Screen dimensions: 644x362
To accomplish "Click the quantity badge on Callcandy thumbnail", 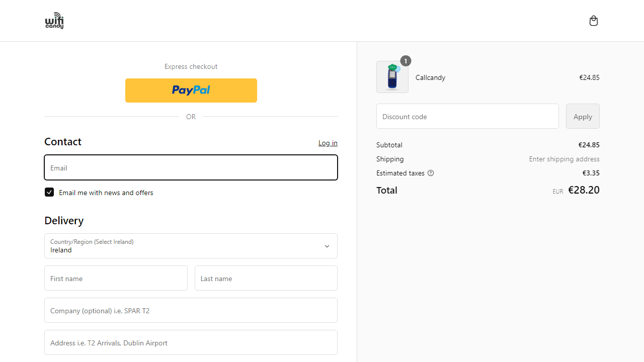I will (x=406, y=61).
